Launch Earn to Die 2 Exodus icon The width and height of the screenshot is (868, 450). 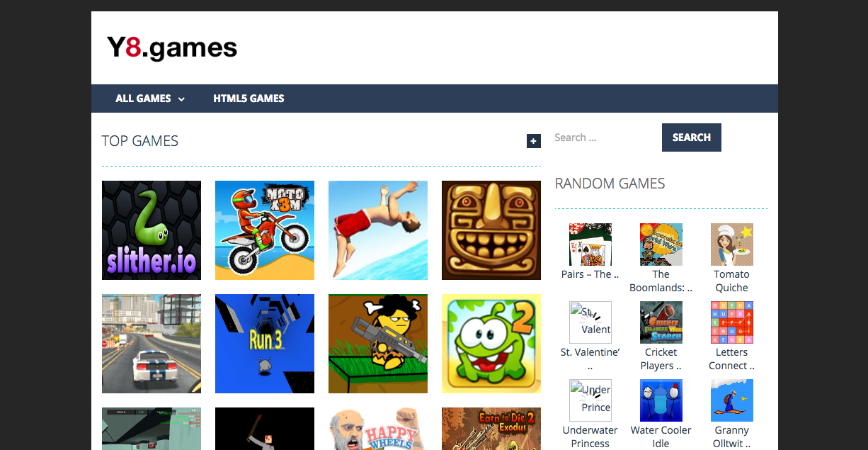coord(491,429)
